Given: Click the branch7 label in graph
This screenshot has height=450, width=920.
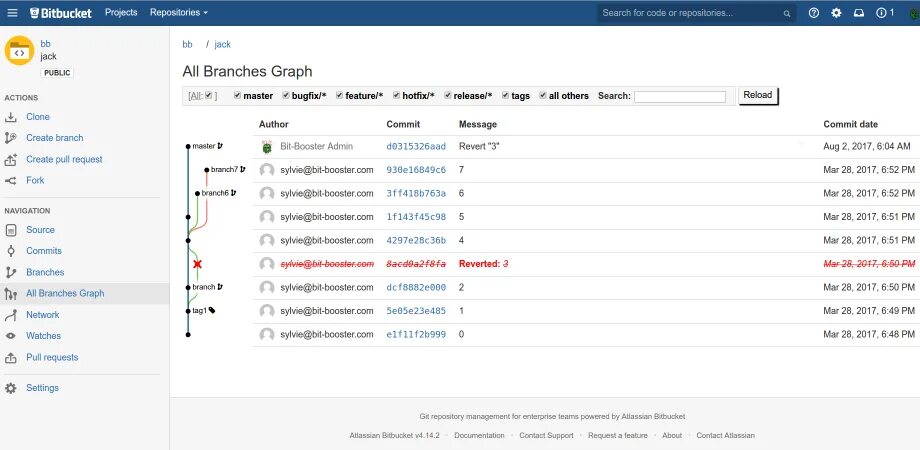Looking at the screenshot, I should [225, 170].
